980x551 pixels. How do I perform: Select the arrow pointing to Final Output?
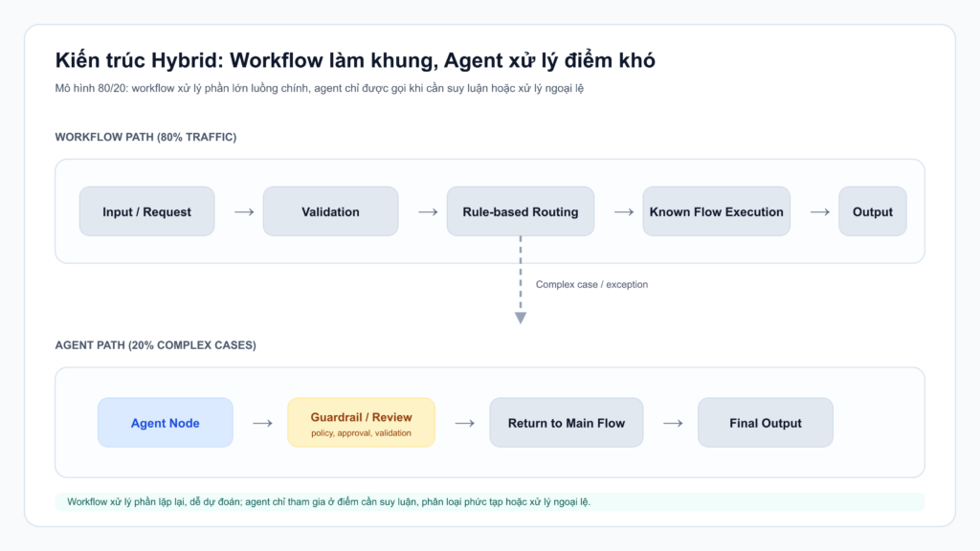(672, 422)
